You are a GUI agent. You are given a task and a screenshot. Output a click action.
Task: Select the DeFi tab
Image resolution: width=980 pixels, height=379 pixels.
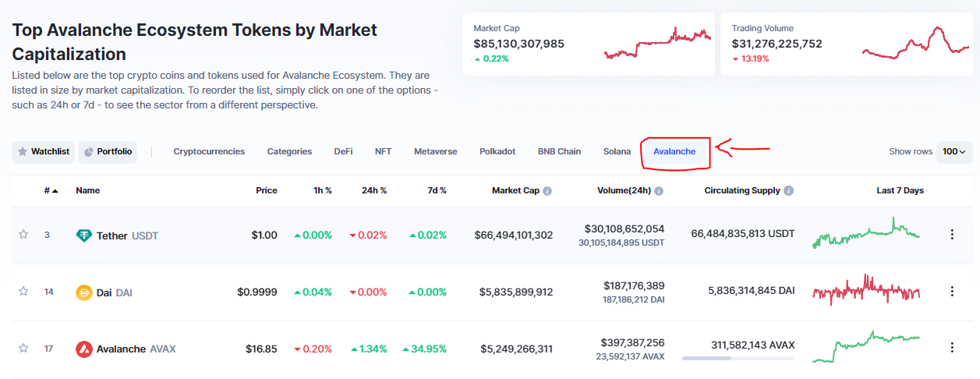point(343,152)
